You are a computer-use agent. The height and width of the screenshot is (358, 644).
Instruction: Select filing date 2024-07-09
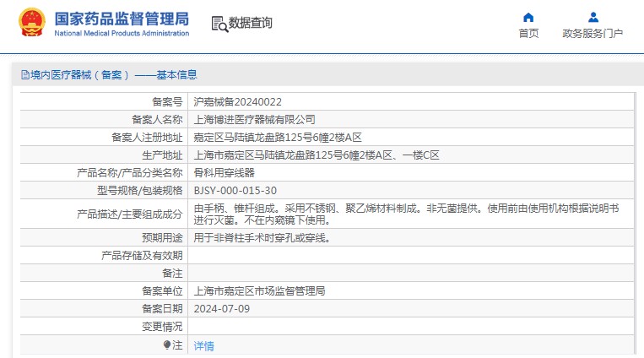tap(222, 309)
